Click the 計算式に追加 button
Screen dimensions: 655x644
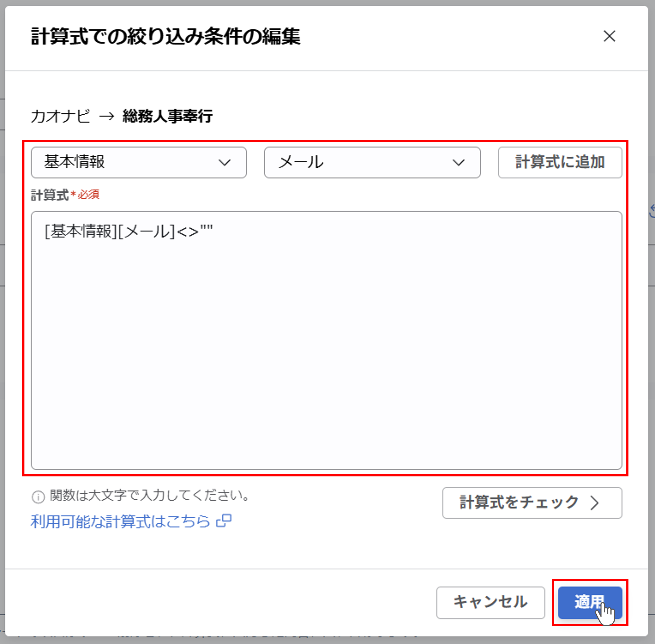[x=560, y=162]
